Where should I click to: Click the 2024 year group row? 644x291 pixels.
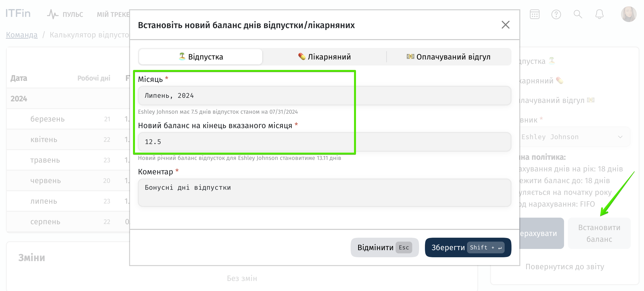68,99
